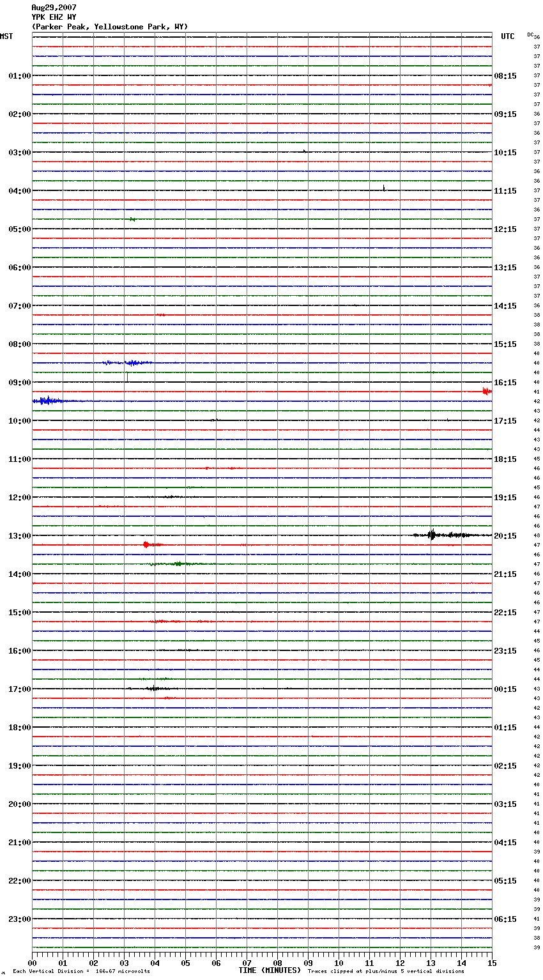This screenshot has height=980, width=543.
Task: Click the Parker Peak, Yellowstone Park location title
Action: coord(110,27)
